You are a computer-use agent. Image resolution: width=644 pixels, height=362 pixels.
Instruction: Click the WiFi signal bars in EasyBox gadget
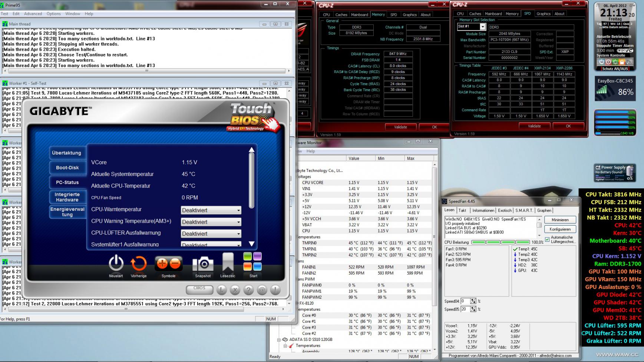pos(602,90)
